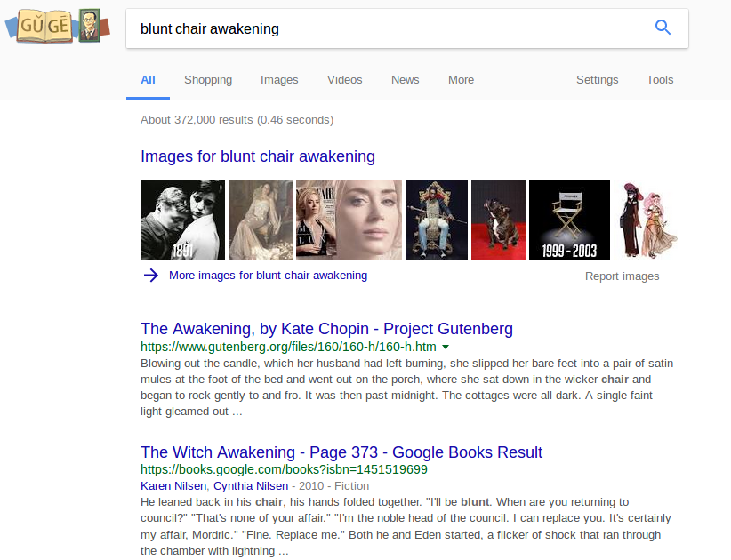The width and height of the screenshot is (731, 560).
Task: Expand the green arrow after gutenberg.org URL
Action: click(446, 347)
